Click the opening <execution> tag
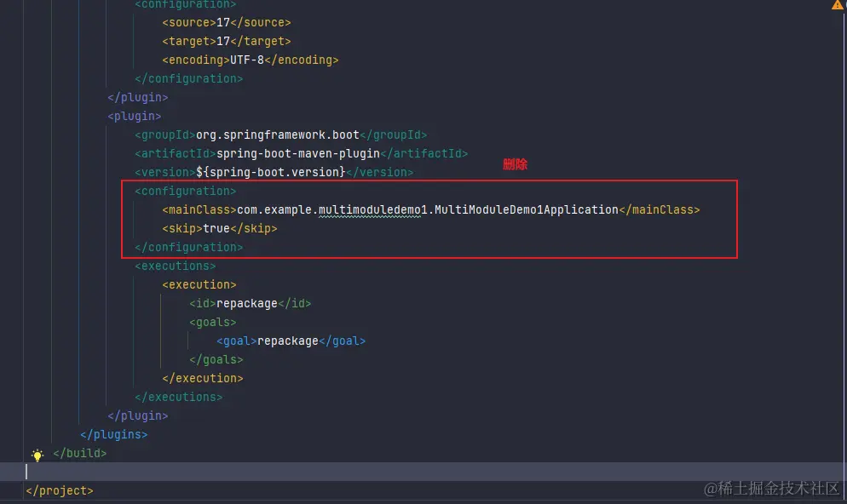The image size is (847, 504). point(199,285)
